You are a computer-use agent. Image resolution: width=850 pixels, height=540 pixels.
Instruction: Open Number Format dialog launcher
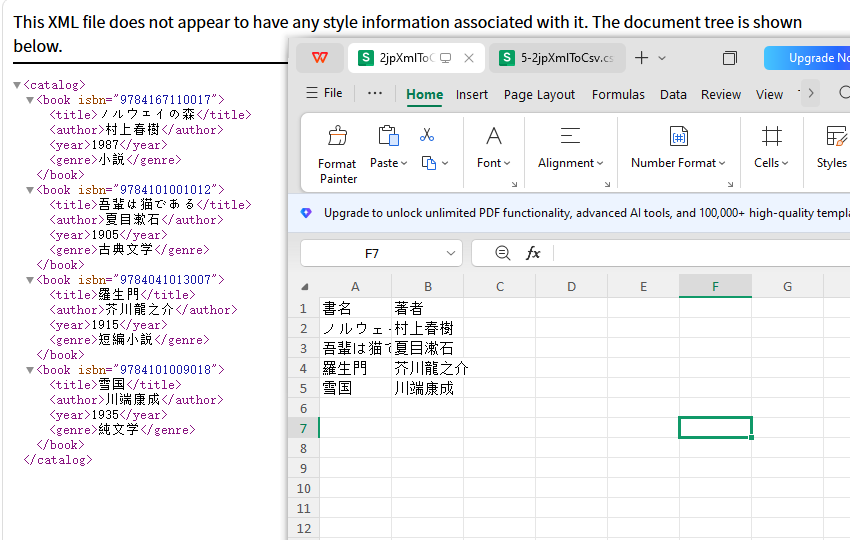[x=730, y=184]
